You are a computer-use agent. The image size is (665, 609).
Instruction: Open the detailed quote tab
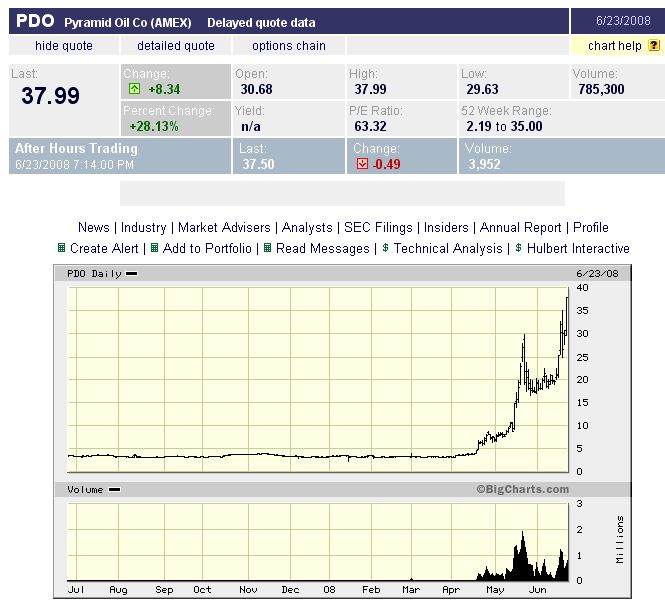click(x=176, y=45)
